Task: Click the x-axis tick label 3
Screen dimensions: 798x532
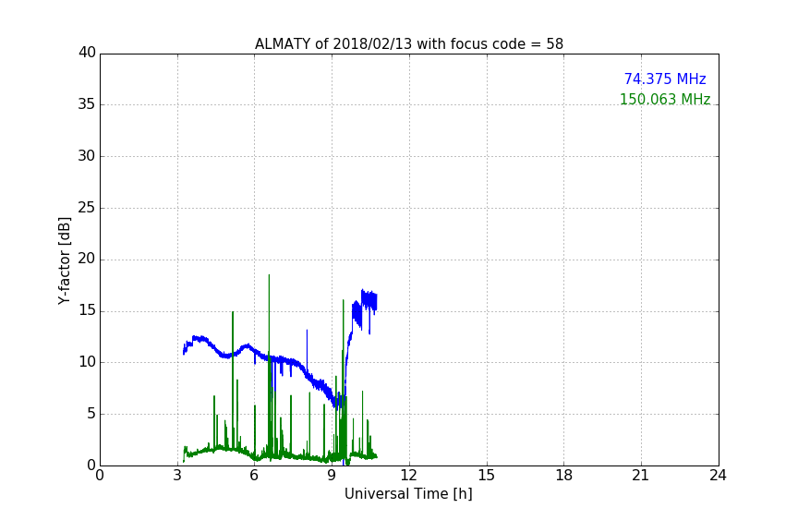Action: pyautogui.click(x=177, y=476)
